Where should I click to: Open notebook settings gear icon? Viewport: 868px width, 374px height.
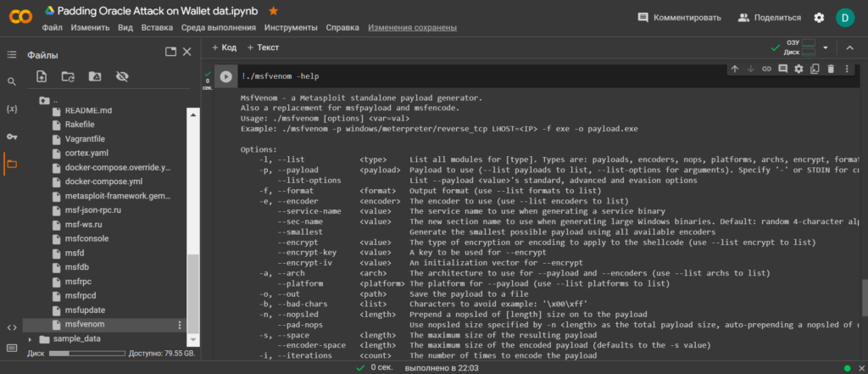(x=819, y=18)
